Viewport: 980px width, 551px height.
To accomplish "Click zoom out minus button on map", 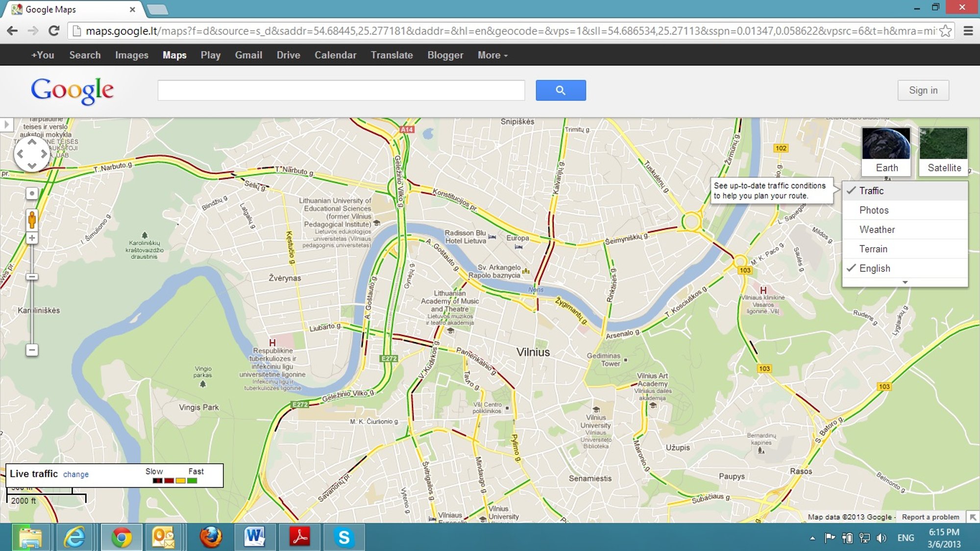I will click(32, 350).
